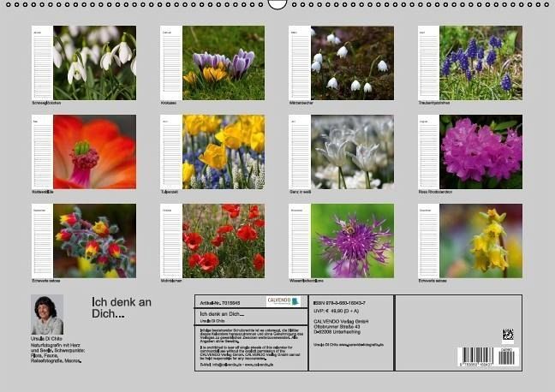Image resolution: width=555 pixels, height=392 pixels.
Task: Open the purple crocus photo thumbnail
Action: (224, 62)
